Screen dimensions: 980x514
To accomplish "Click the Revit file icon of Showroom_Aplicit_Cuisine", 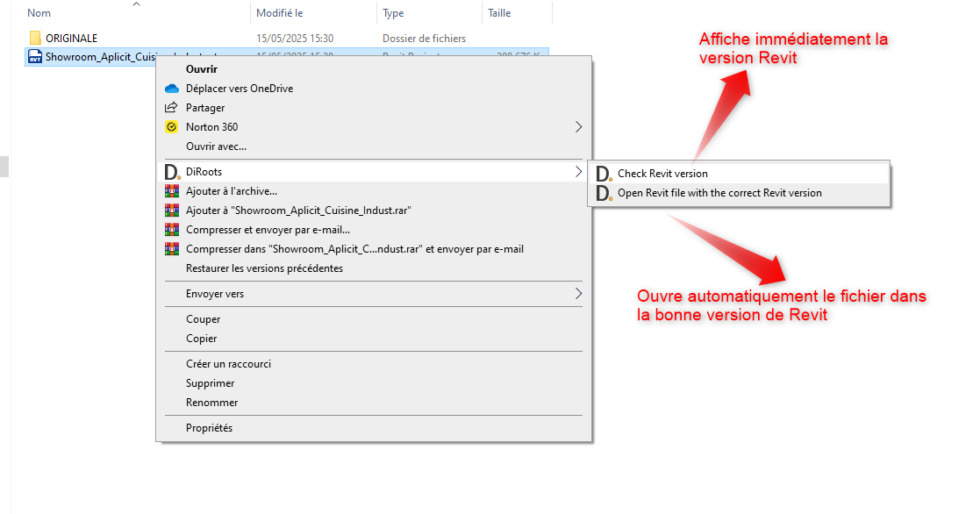I will click(34, 55).
